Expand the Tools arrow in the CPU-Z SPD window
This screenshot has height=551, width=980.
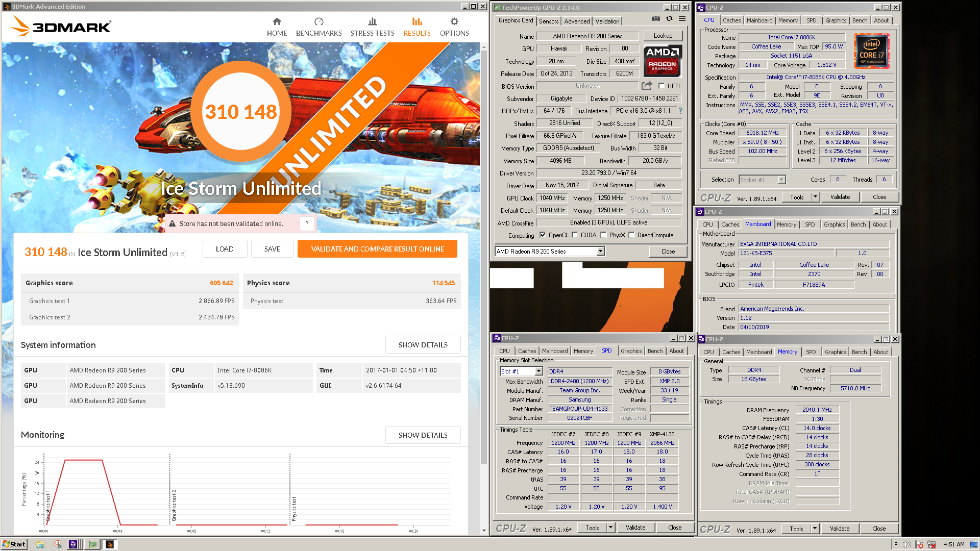click(x=610, y=528)
